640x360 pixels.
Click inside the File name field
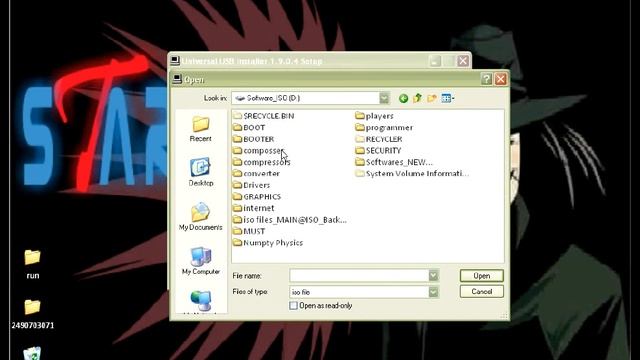coord(359,276)
